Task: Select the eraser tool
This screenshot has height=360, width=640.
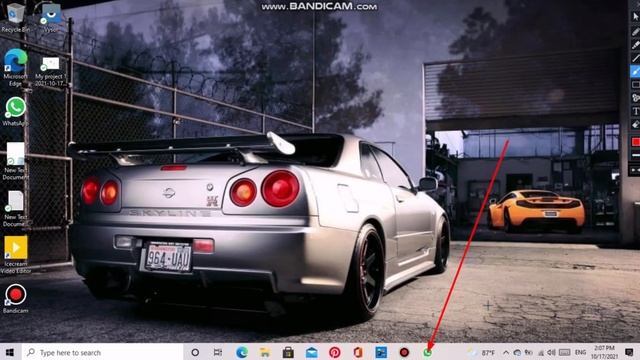Action: [635, 124]
